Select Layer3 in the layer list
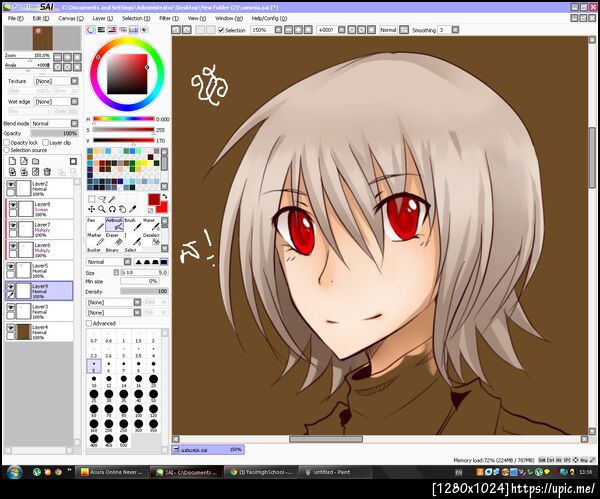This screenshot has width=600, height=499. [x=39, y=311]
